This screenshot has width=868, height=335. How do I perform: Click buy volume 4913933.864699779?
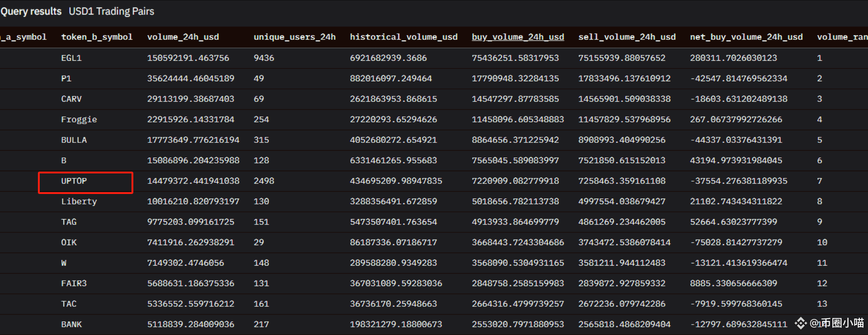click(x=515, y=222)
